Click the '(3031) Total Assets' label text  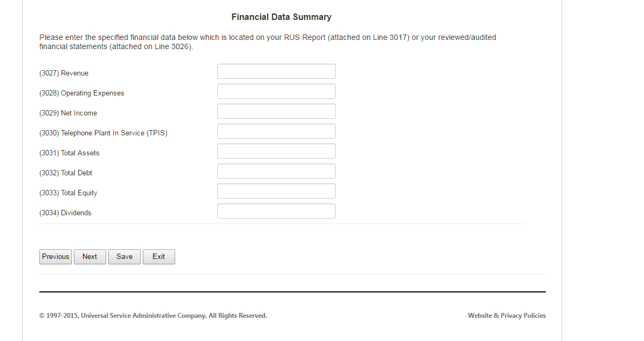coord(69,153)
